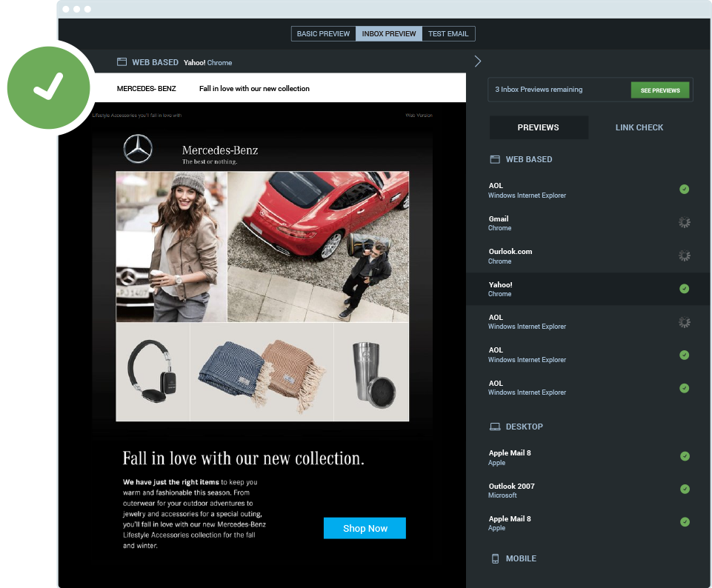Open the Web Version link in email
Screen dimensions: 712x588
click(419, 116)
